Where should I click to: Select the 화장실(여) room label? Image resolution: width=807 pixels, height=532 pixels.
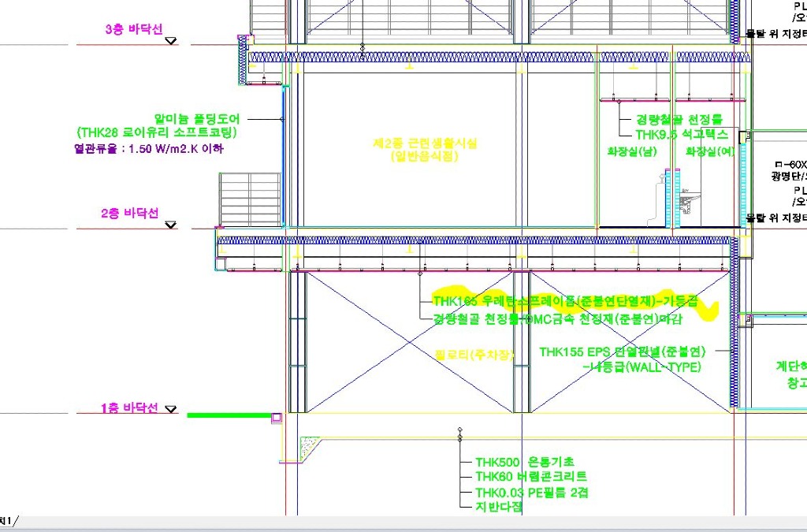(710, 151)
